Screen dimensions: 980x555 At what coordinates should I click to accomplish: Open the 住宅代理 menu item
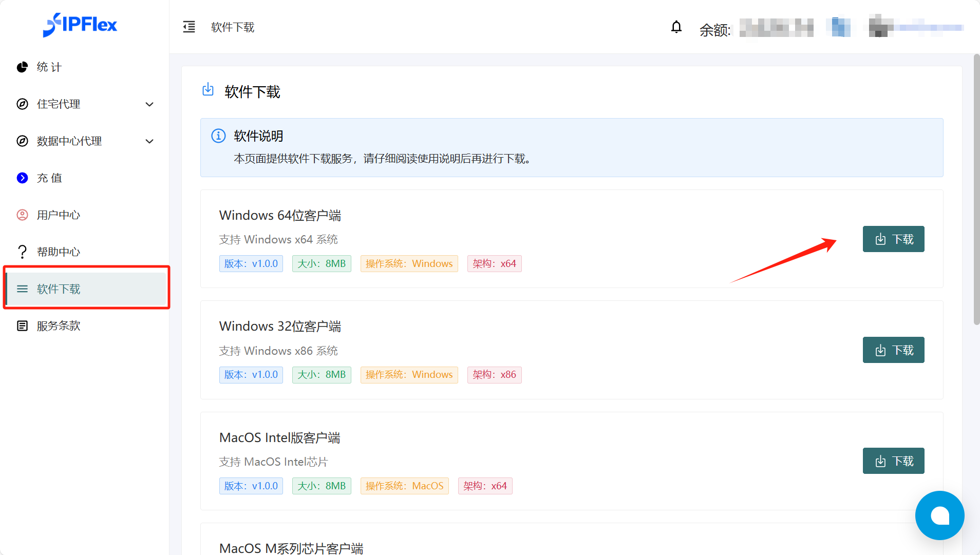[x=59, y=104]
